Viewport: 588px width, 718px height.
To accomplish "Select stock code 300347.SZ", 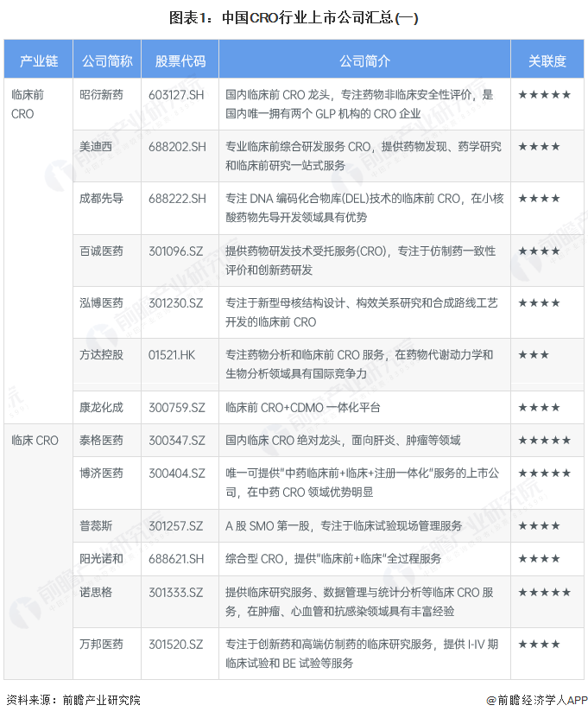I will pyautogui.click(x=177, y=441).
